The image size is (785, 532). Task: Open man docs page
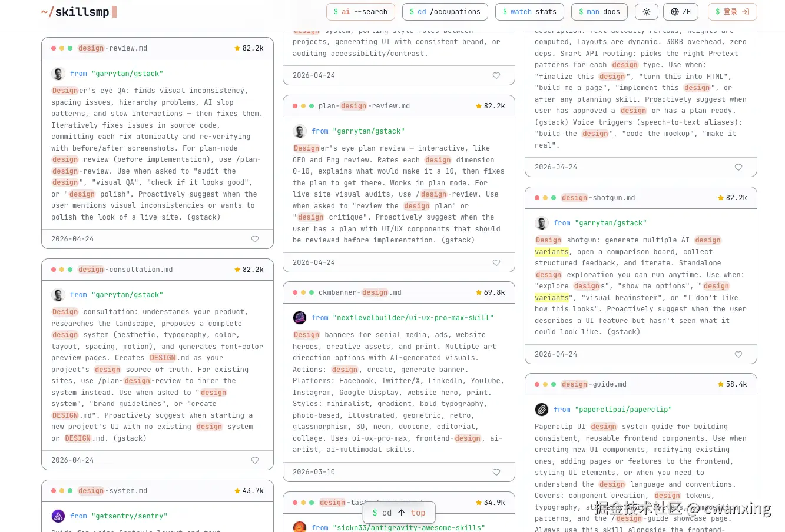pyautogui.click(x=599, y=12)
